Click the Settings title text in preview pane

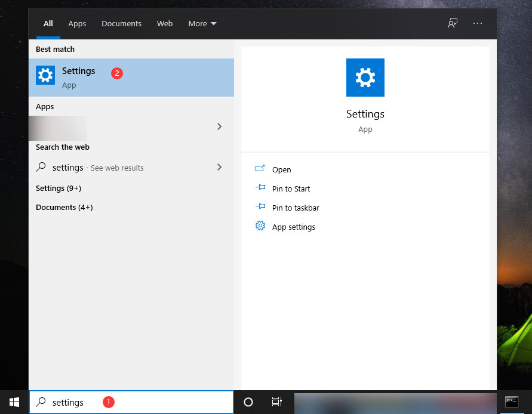coord(365,114)
